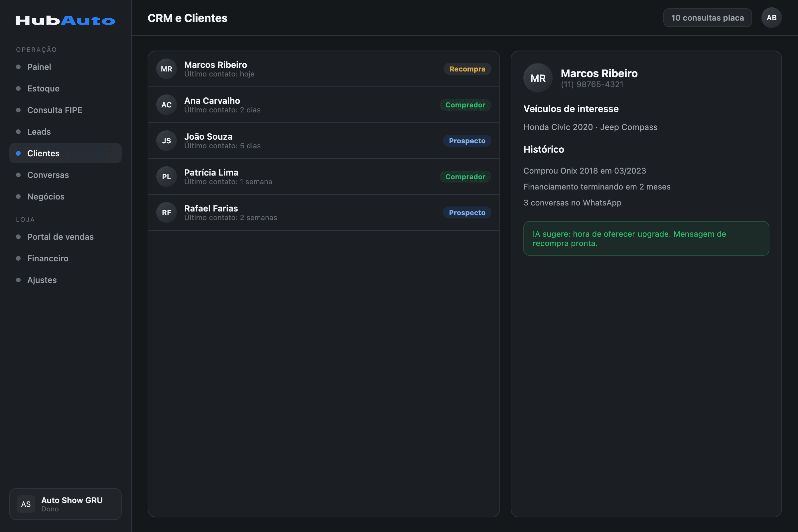This screenshot has height=532, width=798.
Task: Click the MR avatar in the client list
Action: pos(166,69)
